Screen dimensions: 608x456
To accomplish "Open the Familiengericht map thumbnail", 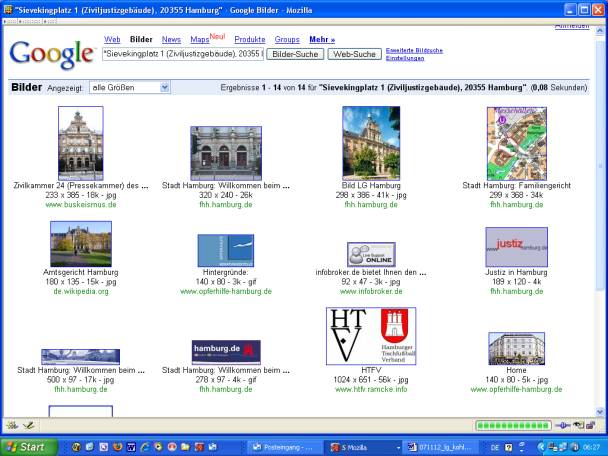I will click(517, 144).
